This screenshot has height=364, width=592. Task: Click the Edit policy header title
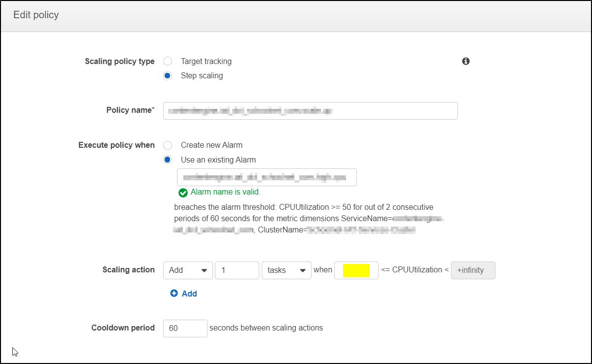tap(35, 15)
